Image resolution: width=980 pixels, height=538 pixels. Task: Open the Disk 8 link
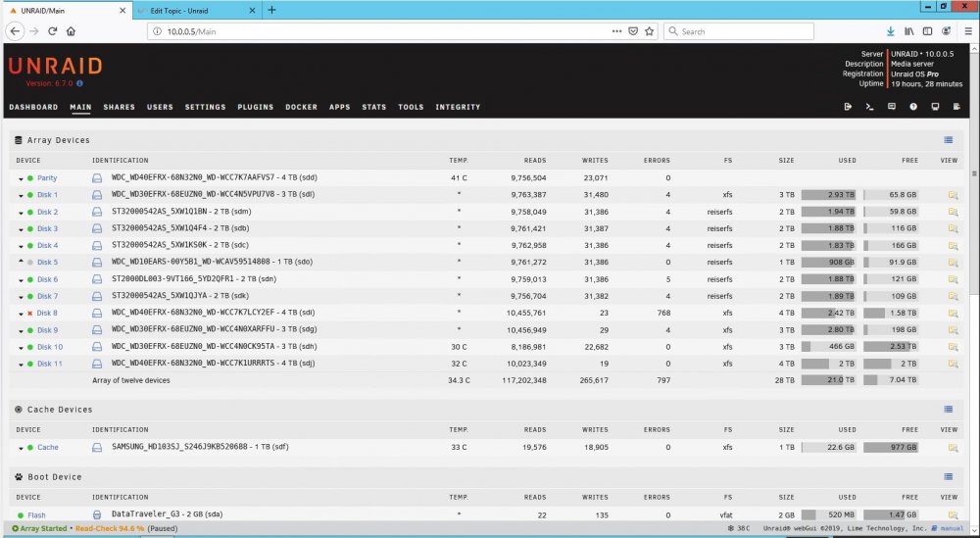[47, 313]
